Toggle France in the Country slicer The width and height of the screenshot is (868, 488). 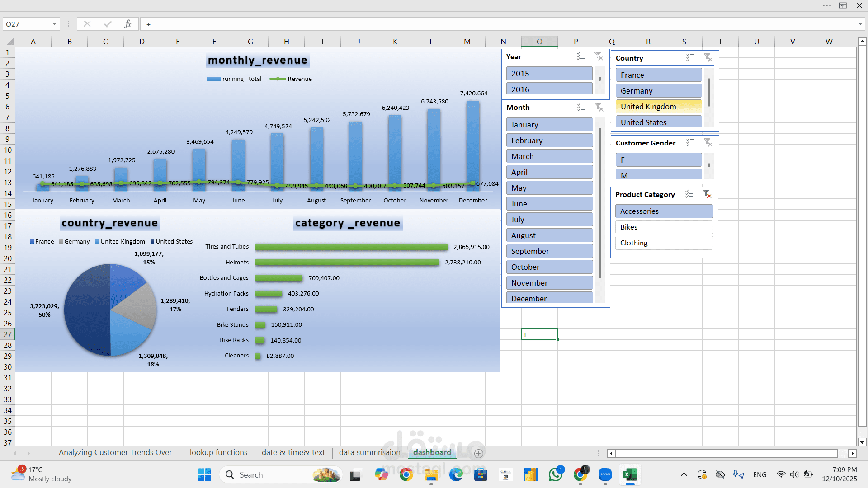coord(658,75)
